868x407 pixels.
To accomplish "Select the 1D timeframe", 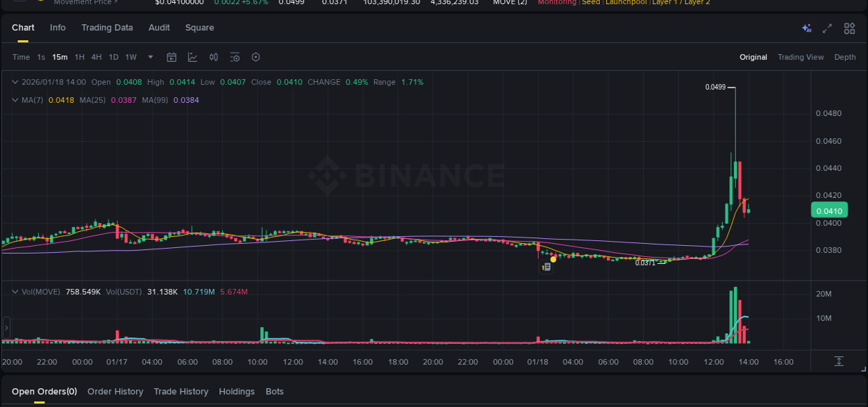I will coord(113,57).
